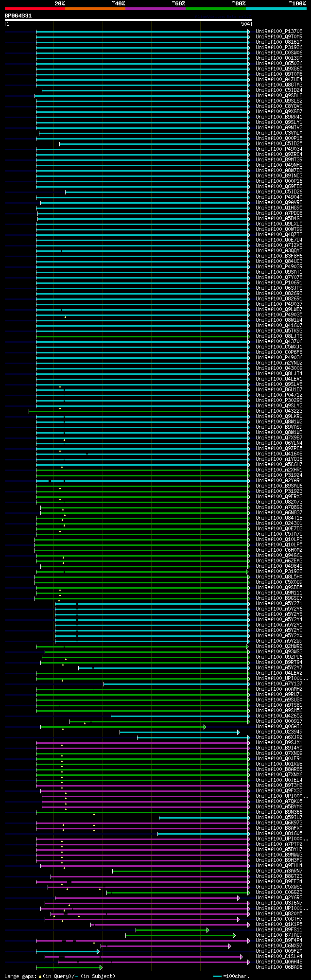Select label UniRef100_Q9FHU4

coord(279,866)
